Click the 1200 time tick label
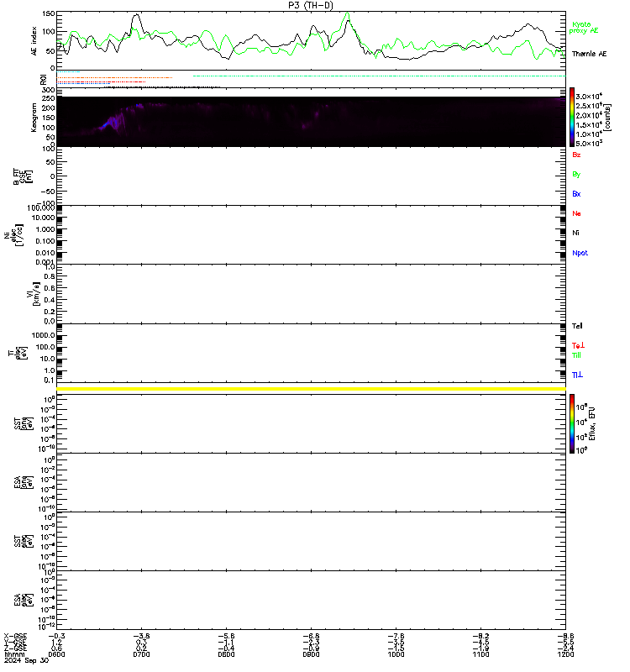The image size is (630, 672). pos(565,654)
